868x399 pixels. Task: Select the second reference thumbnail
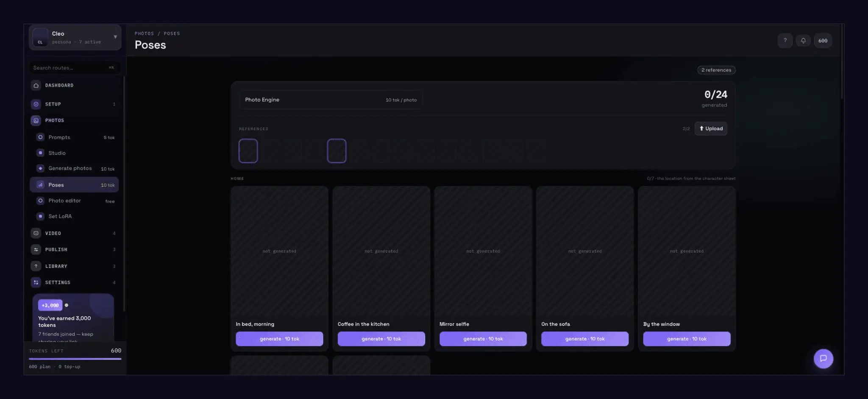pos(337,151)
